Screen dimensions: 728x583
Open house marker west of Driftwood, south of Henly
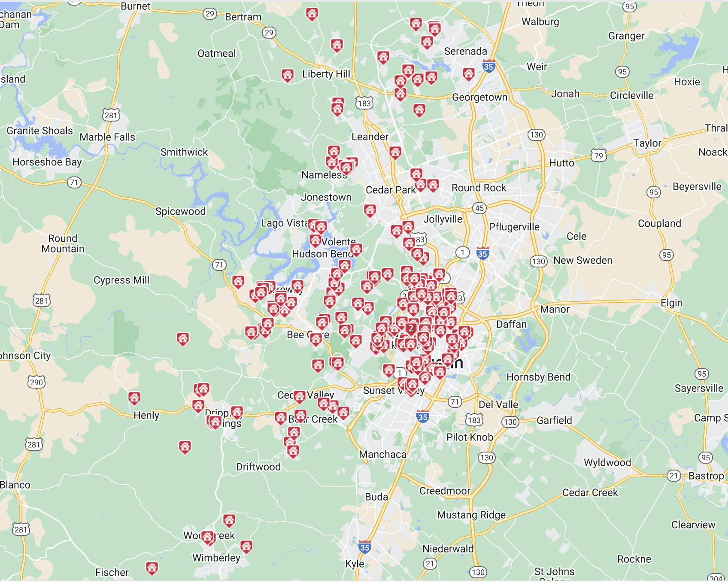tap(185, 448)
